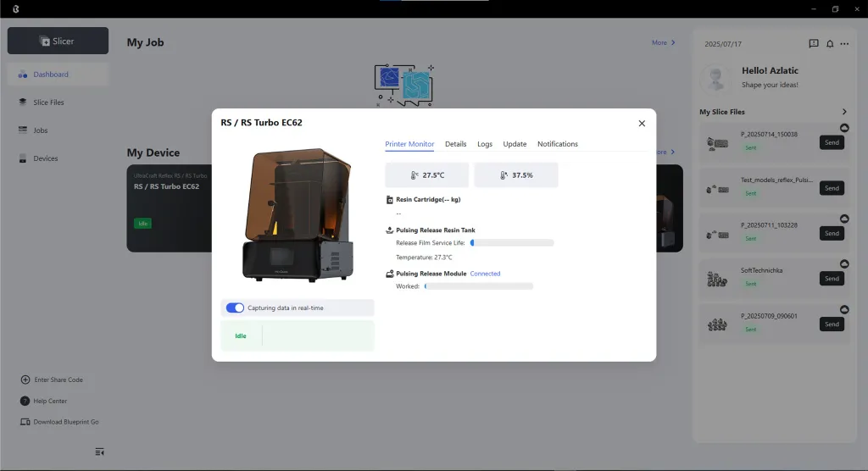Select the Update tab
The image size is (868, 471).
(515, 144)
